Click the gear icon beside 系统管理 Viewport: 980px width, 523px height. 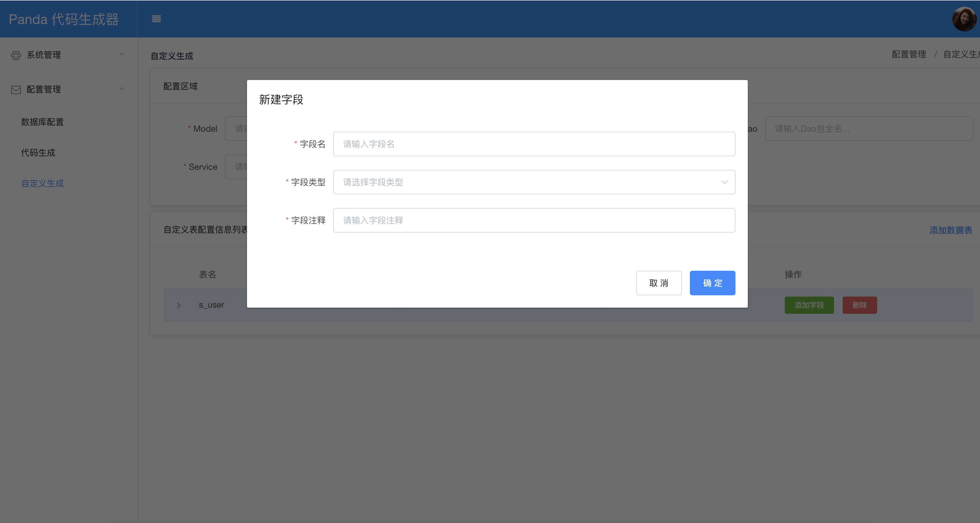tap(16, 55)
